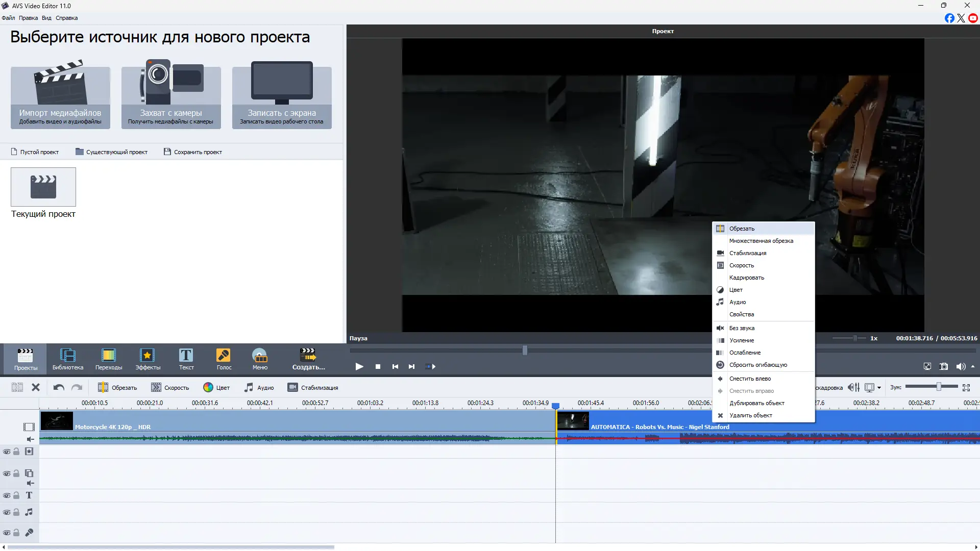Switch preview to full screen

[x=927, y=366]
